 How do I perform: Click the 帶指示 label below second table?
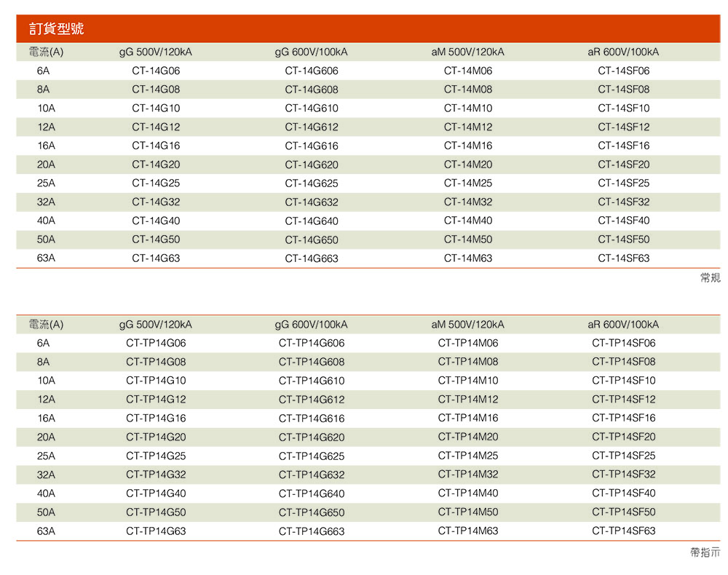click(705, 553)
